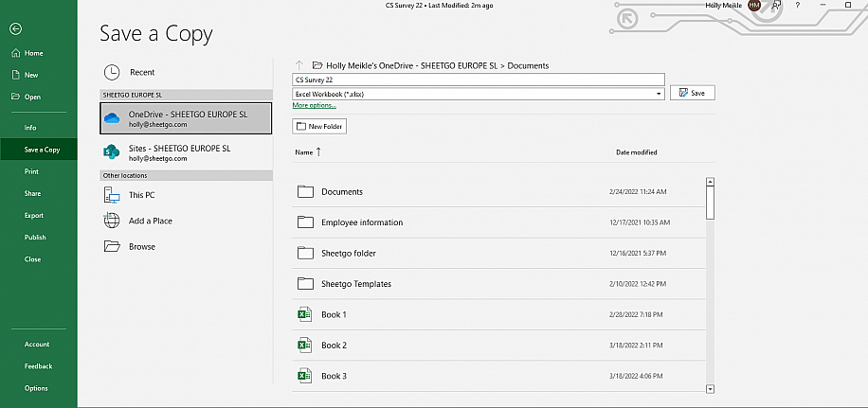
Task: Click the scroll down arrow of file list
Action: pyautogui.click(x=711, y=389)
